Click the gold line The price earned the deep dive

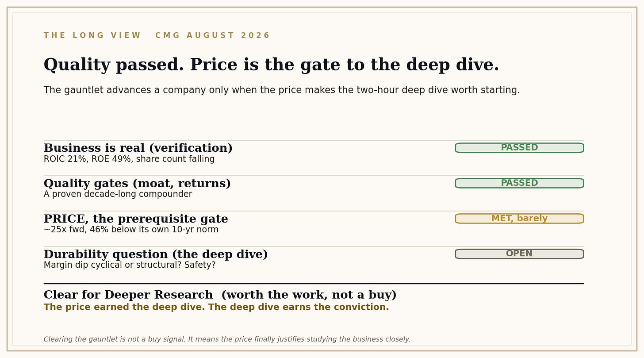pyautogui.click(x=216, y=307)
